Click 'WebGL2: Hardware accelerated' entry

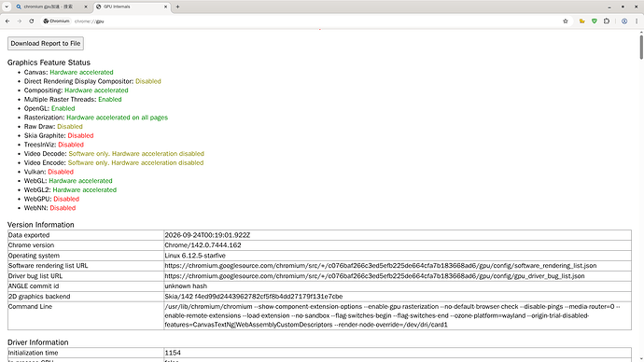click(x=70, y=189)
